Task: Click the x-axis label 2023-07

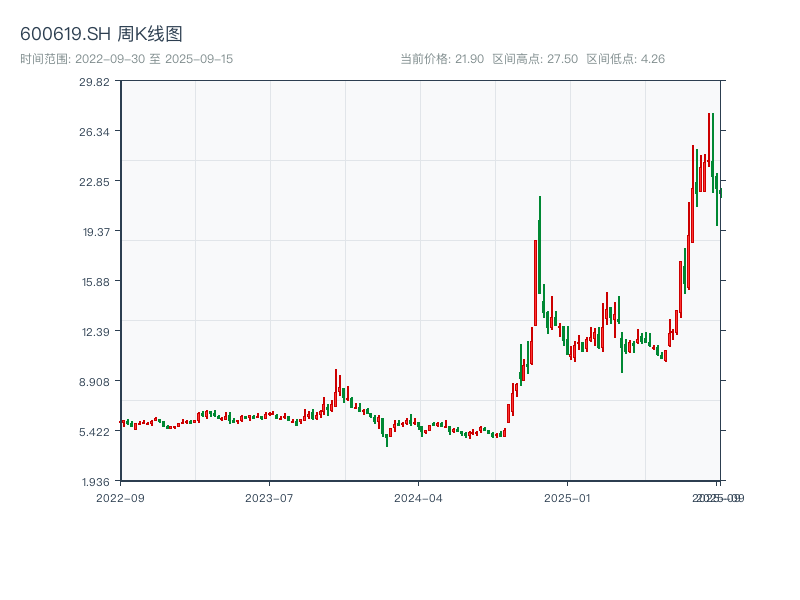Action: click(x=269, y=498)
